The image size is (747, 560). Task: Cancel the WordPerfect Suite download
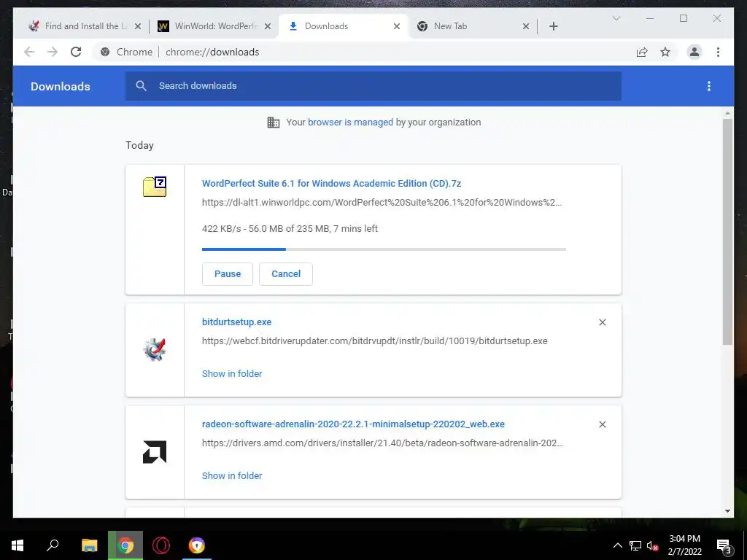pos(286,274)
